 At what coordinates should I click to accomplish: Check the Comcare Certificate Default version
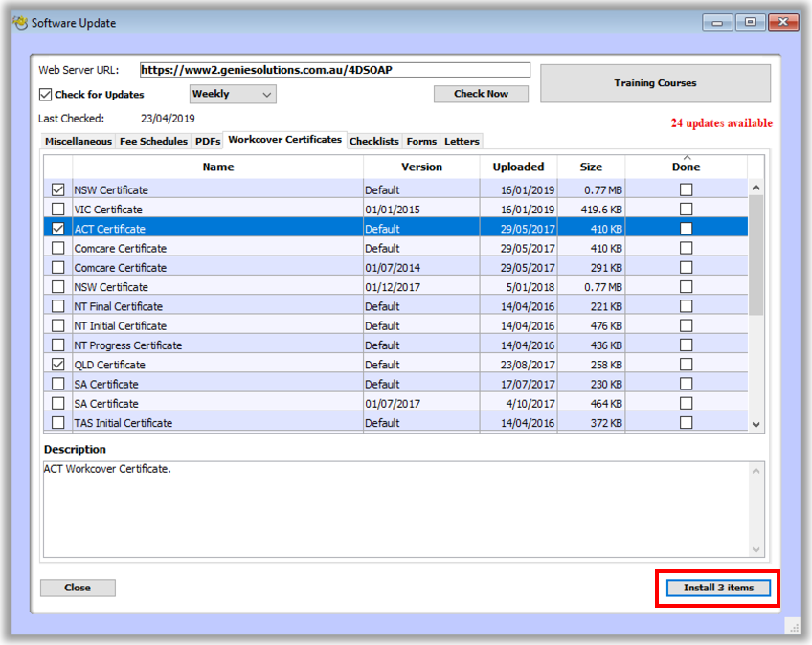(58, 248)
